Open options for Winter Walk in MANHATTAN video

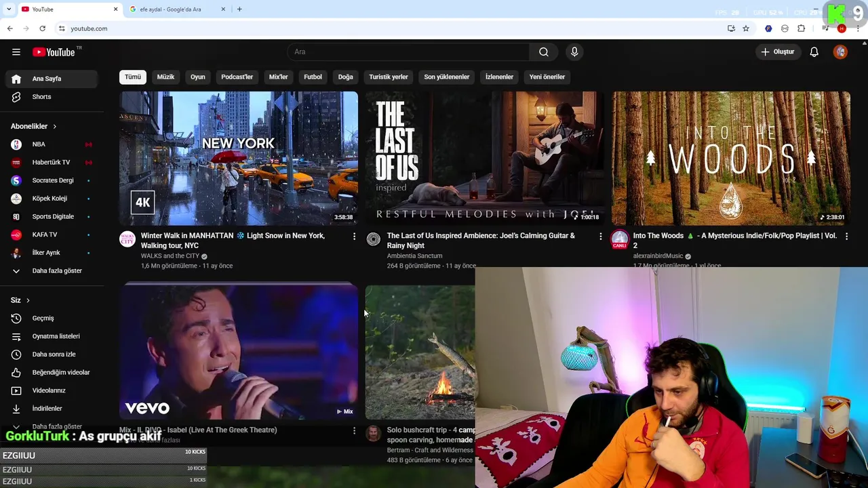point(354,237)
